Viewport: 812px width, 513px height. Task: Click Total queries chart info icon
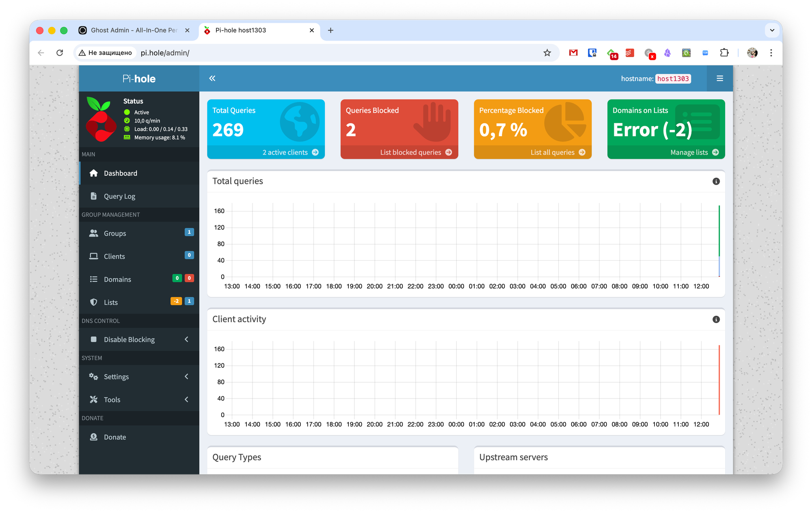coord(716,181)
